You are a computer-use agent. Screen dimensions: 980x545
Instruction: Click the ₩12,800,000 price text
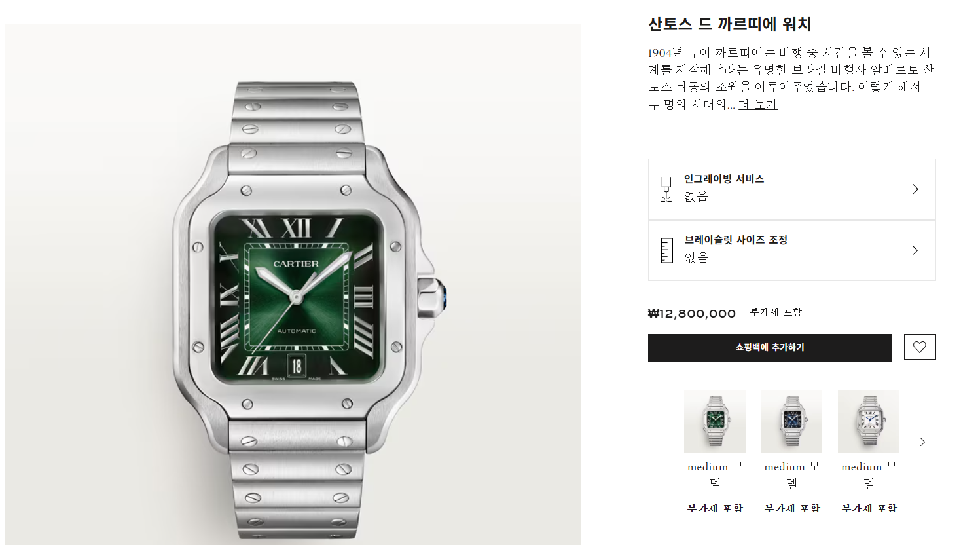[x=692, y=314]
